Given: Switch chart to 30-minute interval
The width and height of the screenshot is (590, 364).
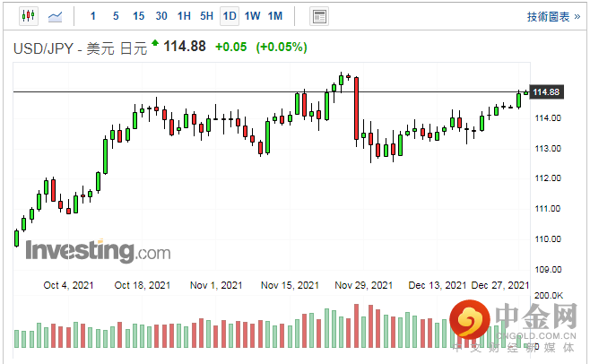Looking at the screenshot, I should coord(161,16).
